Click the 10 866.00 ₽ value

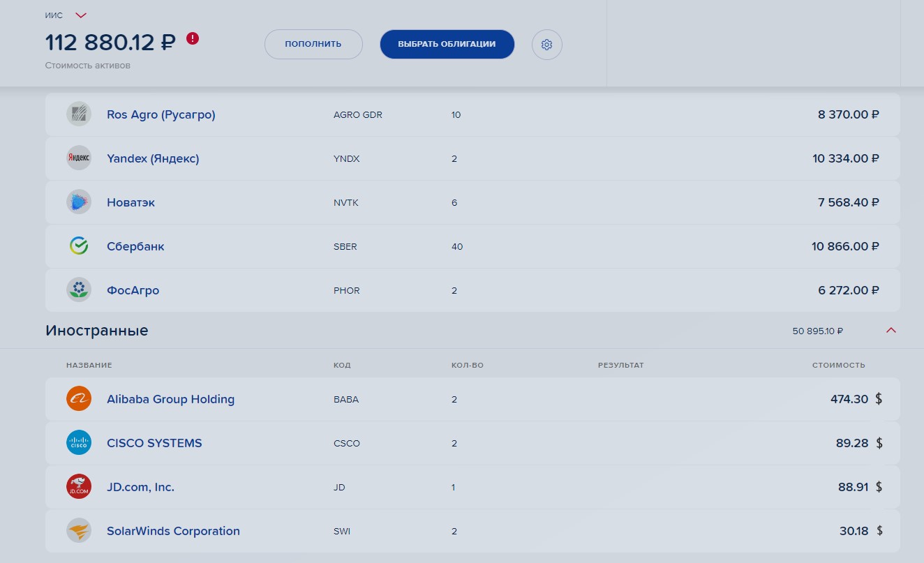[x=846, y=246]
